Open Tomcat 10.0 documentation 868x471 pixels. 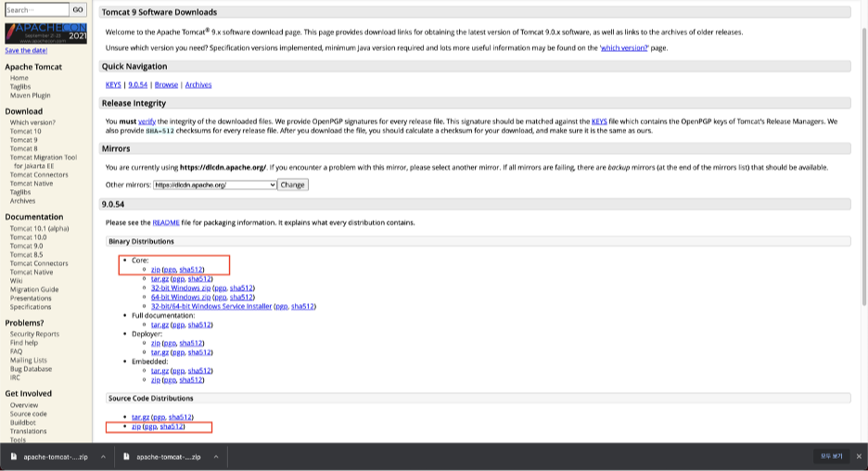tap(28, 236)
